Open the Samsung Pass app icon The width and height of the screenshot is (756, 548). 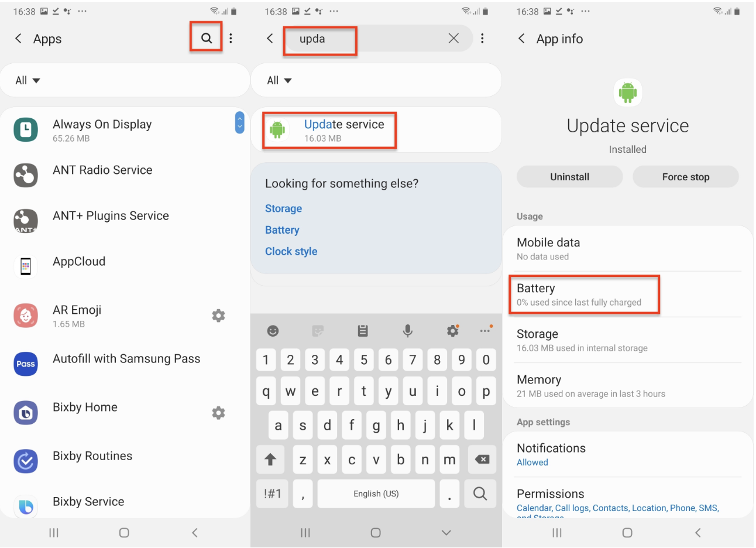coord(26,364)
